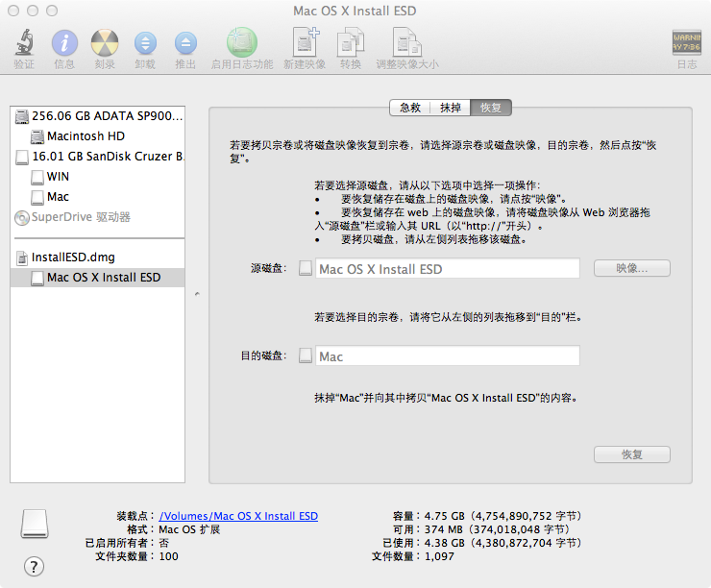The height and width of the screenshot is (588, 711).
Task: Click the SuperDrive disc icon
Action: pyautogui.click(x=22, y=217)
